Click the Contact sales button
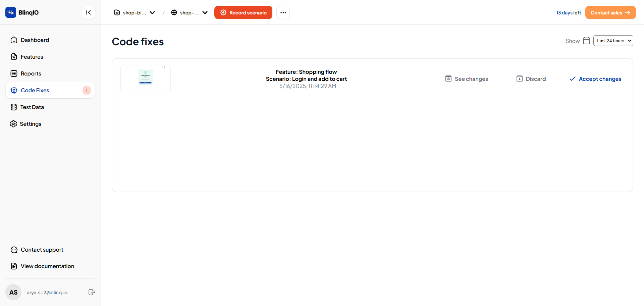 (x=610, y=12)
